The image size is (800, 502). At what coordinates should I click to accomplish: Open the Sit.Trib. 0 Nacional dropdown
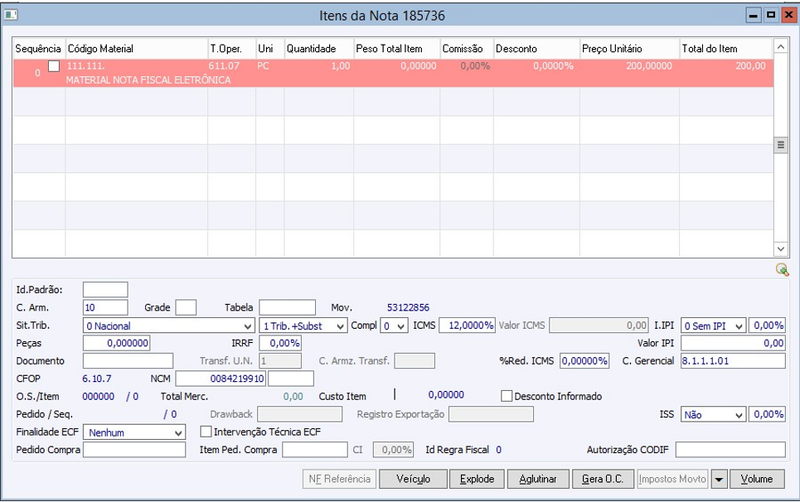(x=169, y=325)
